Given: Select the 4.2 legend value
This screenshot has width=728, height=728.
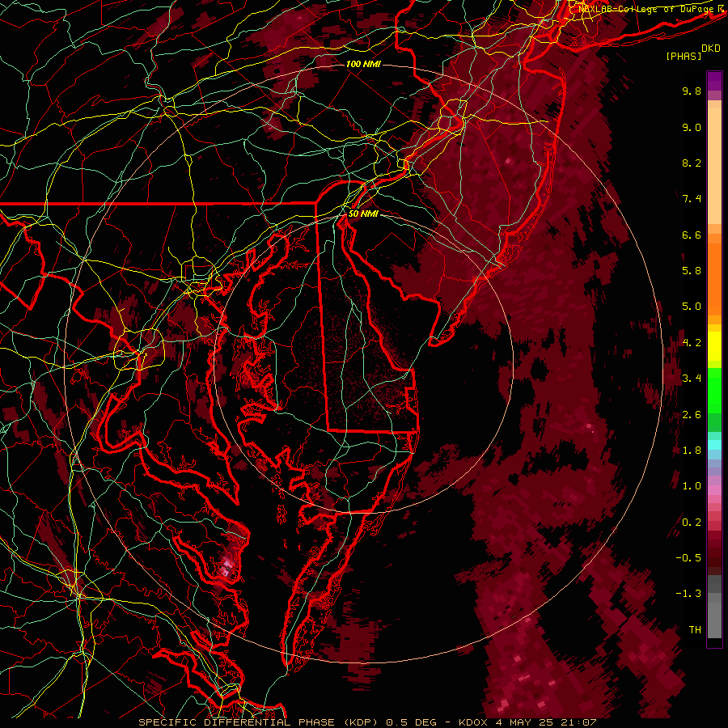Looking at the screenshot, I should click(x=692, y=343).
